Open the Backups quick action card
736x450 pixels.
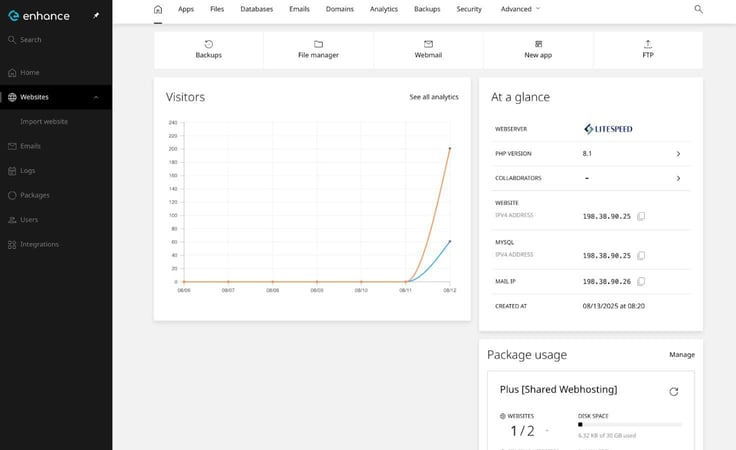coord(208,50)
